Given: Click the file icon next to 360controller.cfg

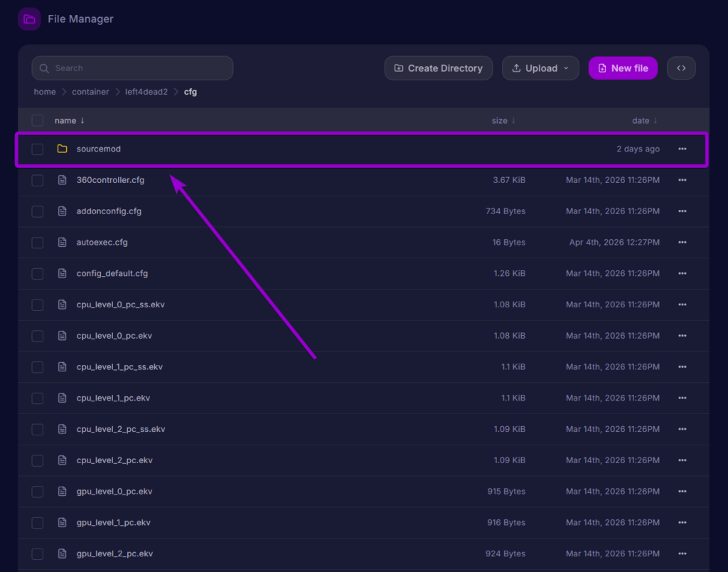Looking at the screenshot, I should pyautogui.click(x=61, y=180).
